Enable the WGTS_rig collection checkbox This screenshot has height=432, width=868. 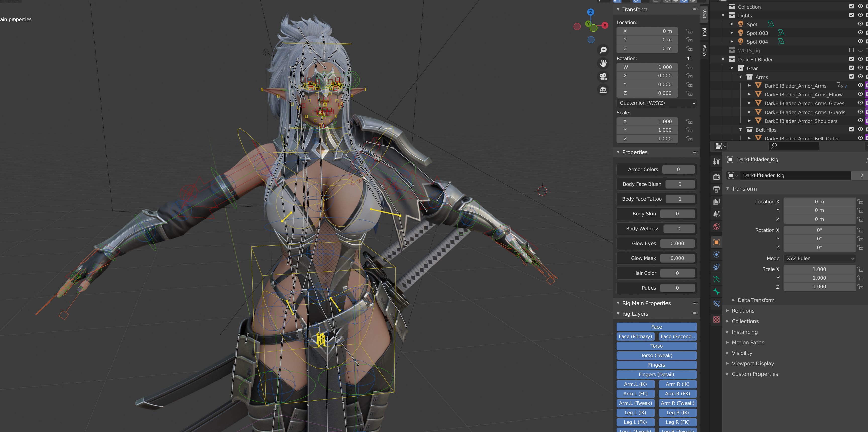click(851, 50)
